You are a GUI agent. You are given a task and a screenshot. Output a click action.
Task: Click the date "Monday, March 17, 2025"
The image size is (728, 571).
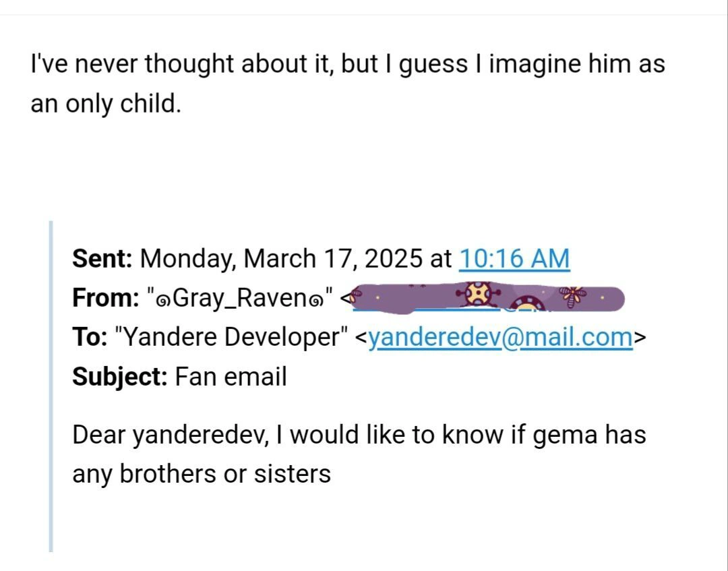[282, 258]
